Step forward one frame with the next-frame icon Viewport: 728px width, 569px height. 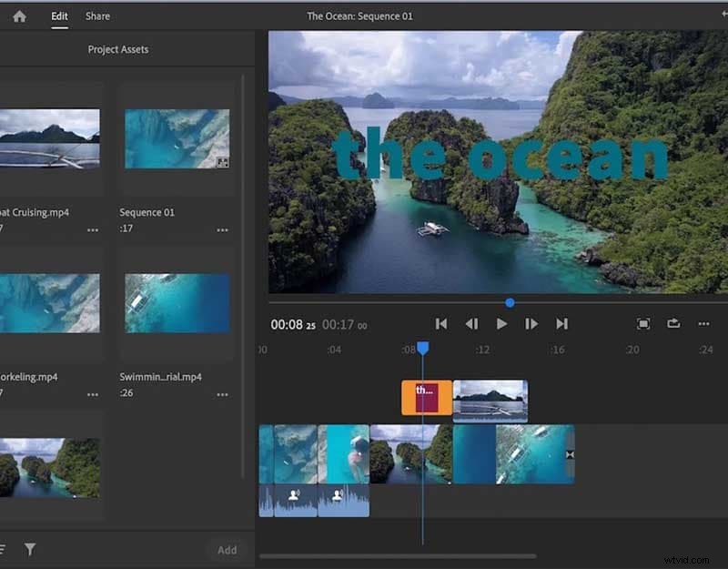click(x=532, y=323)
